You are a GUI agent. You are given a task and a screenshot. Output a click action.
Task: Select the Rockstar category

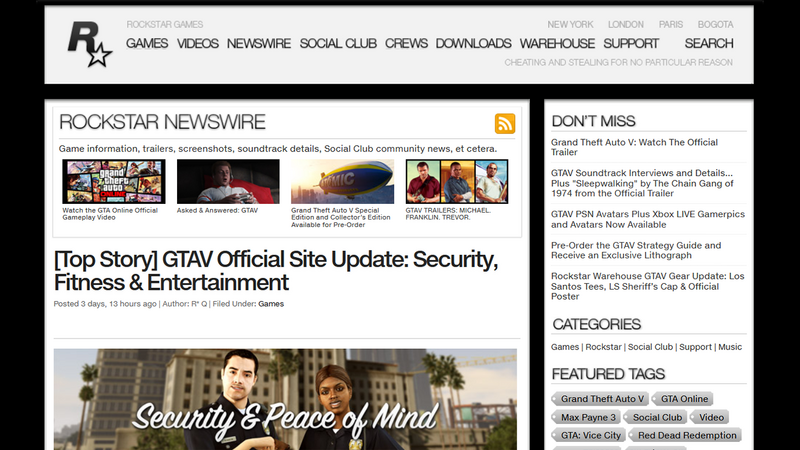coord(603,347)
